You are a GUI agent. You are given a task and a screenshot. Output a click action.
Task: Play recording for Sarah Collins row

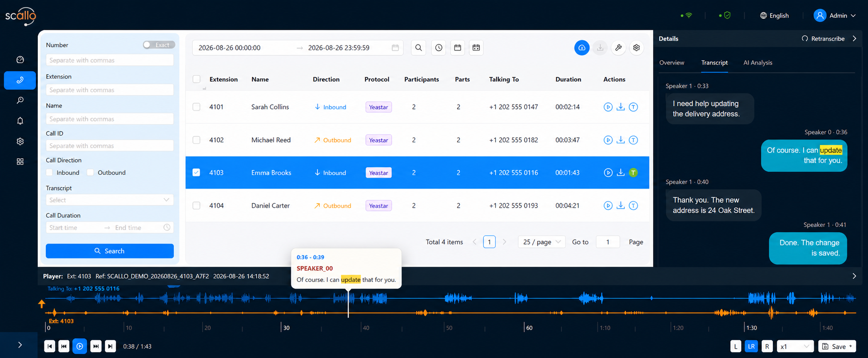coord(608,107)
